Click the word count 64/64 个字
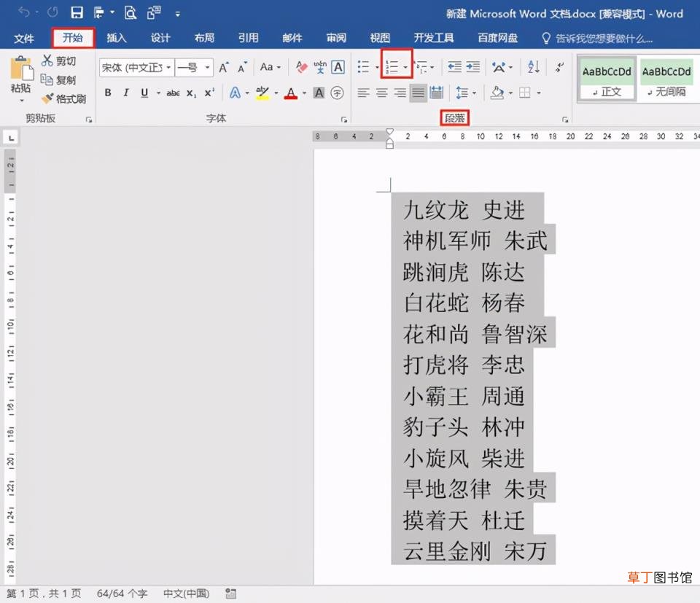Viewport: 700px width, 603px height. click(x=122, y=594)
